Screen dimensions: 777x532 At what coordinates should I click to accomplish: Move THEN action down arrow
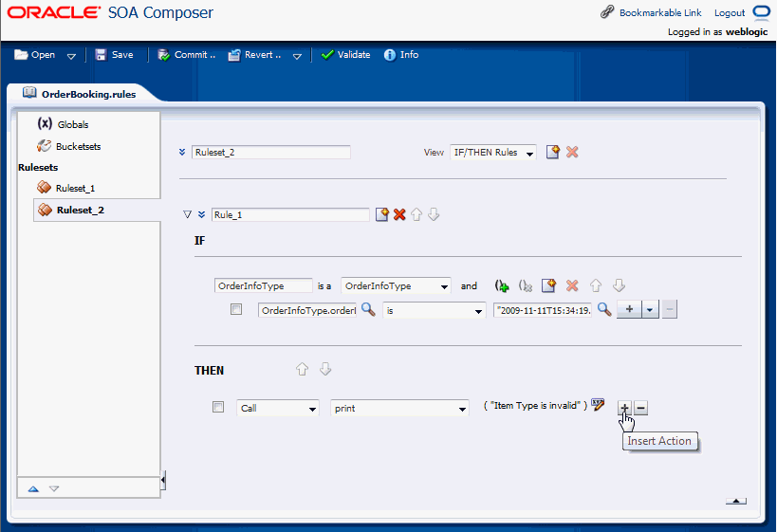(325, 369)
